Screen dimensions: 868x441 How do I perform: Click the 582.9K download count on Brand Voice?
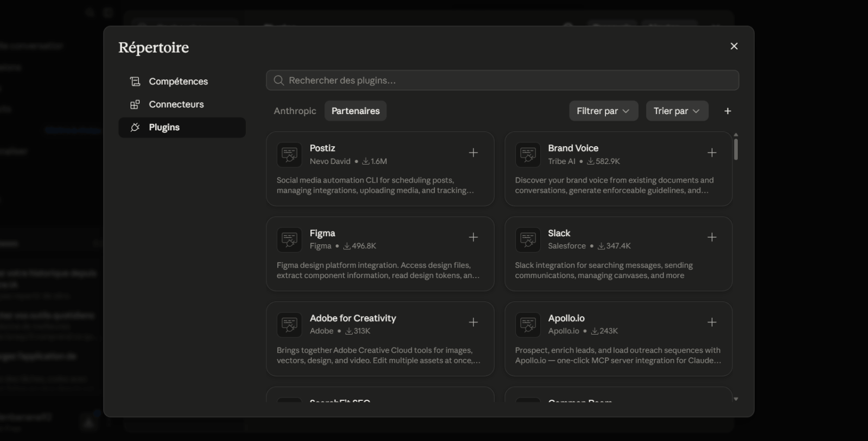point(603,161)
